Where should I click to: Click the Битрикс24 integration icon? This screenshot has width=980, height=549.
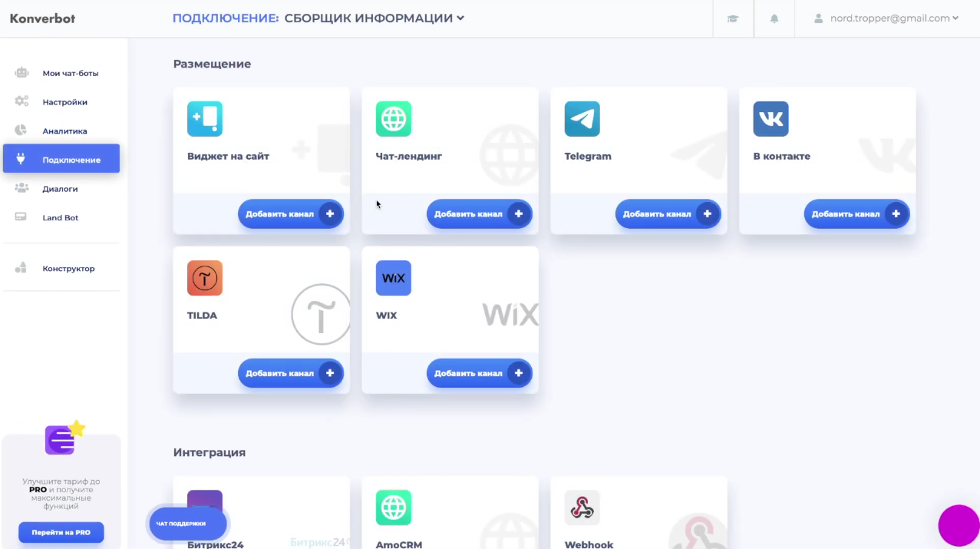pos(205,508)
